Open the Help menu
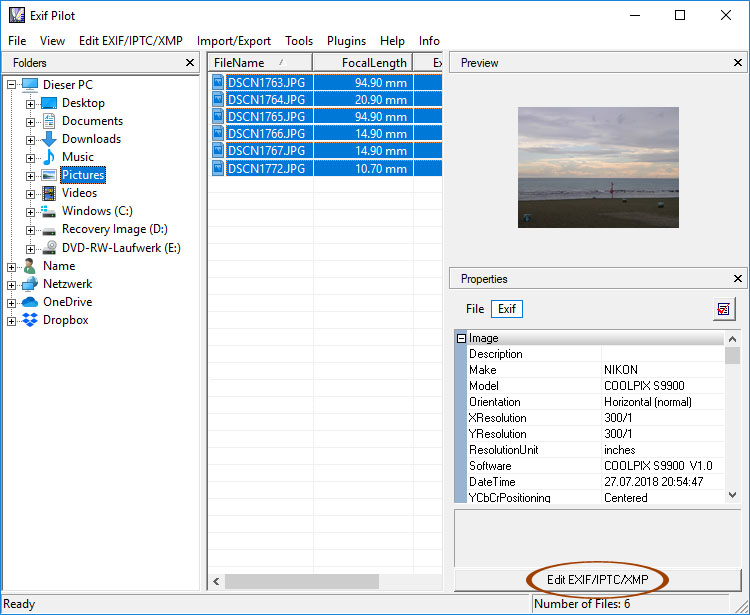Screen dimensions: 750x615 click(x=392, y=41)
